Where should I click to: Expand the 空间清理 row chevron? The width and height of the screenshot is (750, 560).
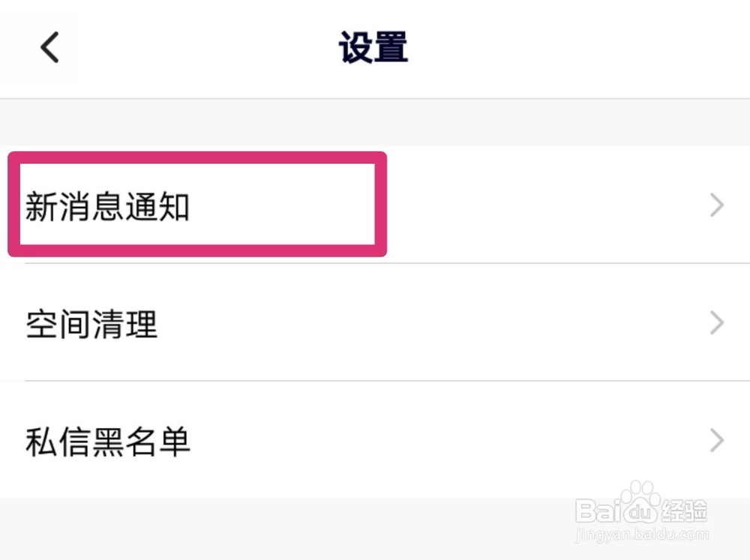click(x=716, y=323)
